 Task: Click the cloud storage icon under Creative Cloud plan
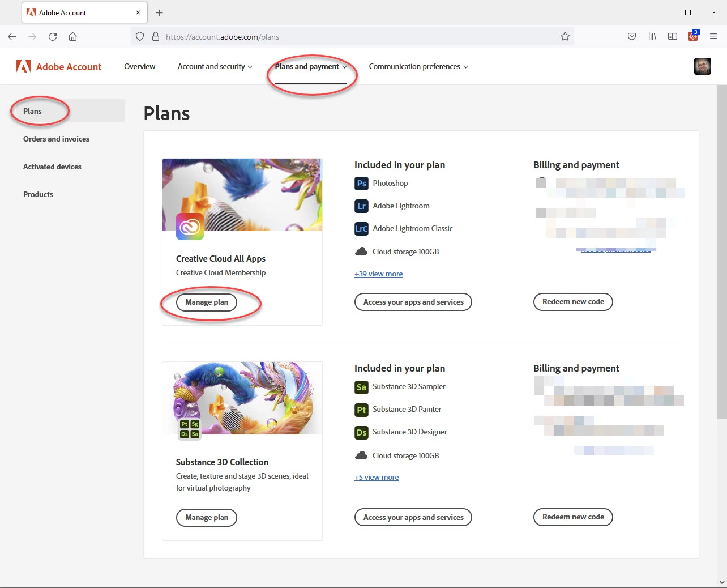tap(361, 252)
